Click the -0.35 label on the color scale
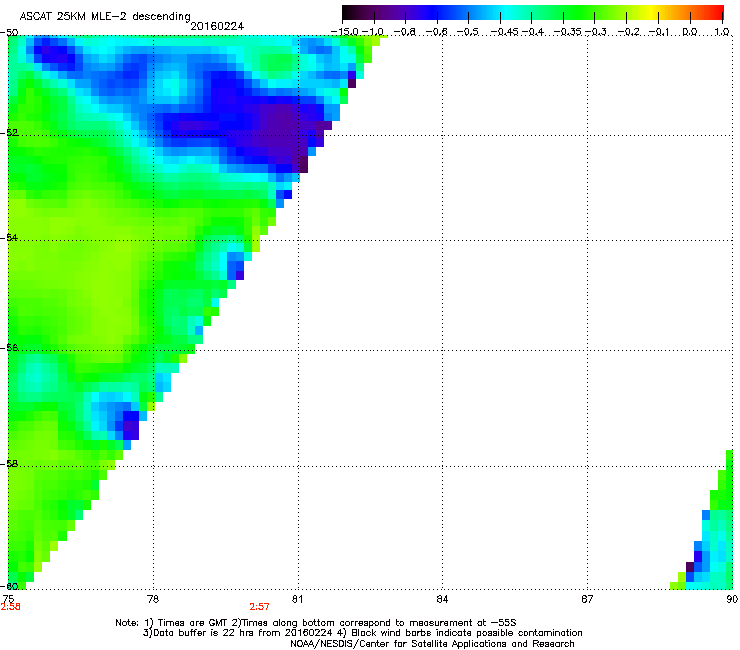The width and height of the screenshot is (740, 650). [567, 32]
